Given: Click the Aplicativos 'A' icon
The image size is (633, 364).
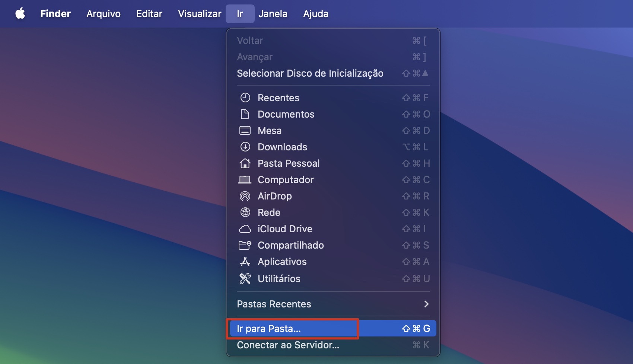Looking at the screenshot, I should pos(245,261).
